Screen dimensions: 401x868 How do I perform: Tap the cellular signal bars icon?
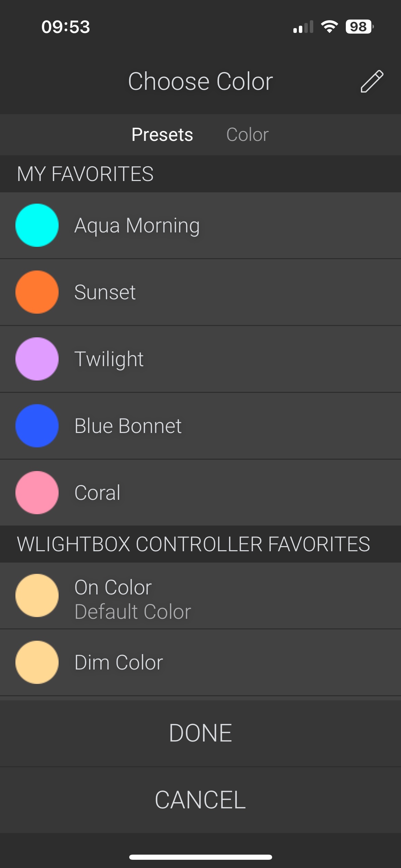[303, 27]
